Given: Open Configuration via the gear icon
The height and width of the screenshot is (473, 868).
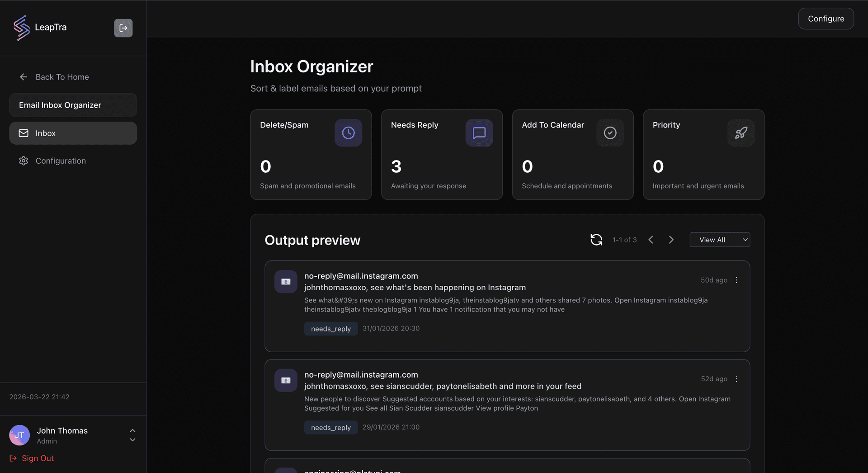Looking at the screenshot, I should (x=24, y=161).
